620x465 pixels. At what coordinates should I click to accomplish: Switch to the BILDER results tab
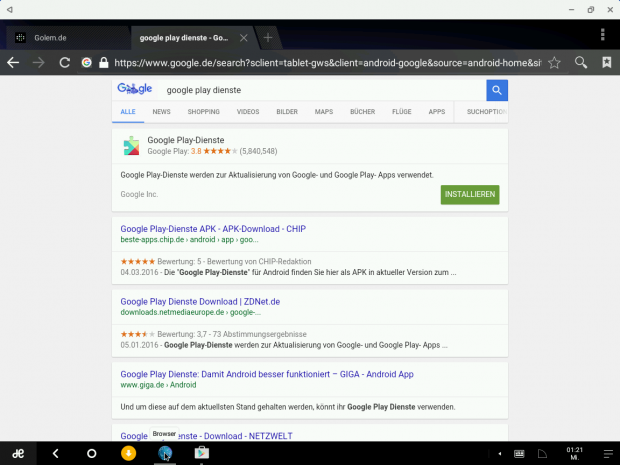pyautogui.click(x=287, y=112)
